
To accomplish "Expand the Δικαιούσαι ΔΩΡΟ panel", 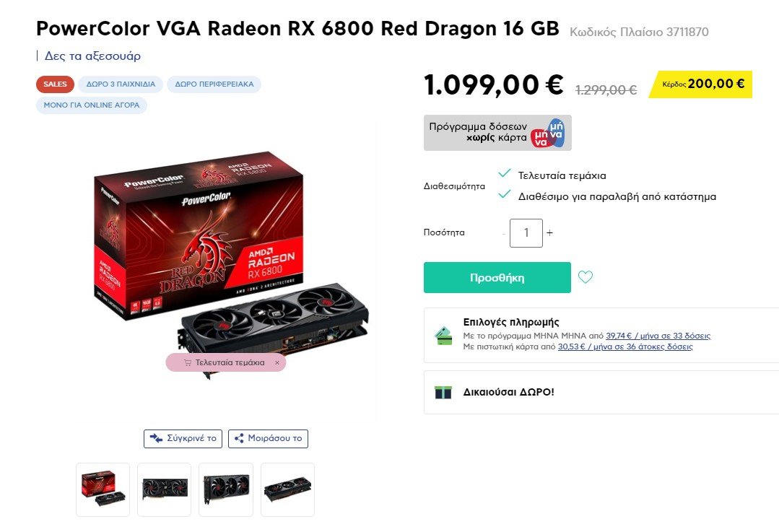I will pos(601,392).
